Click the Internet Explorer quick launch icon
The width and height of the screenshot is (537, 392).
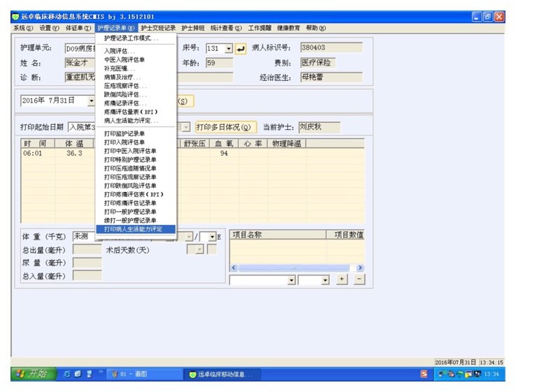67,374
